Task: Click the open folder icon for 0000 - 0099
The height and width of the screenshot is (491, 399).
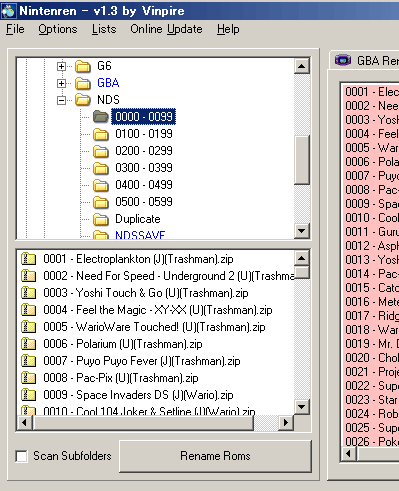Action: click(x=101, y=117)
